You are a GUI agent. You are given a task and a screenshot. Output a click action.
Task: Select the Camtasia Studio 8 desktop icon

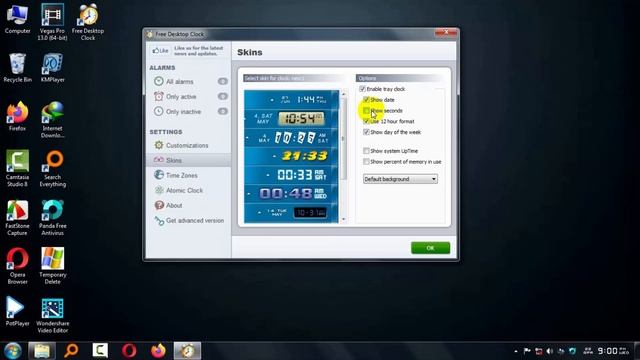click(x=17, y=169)
